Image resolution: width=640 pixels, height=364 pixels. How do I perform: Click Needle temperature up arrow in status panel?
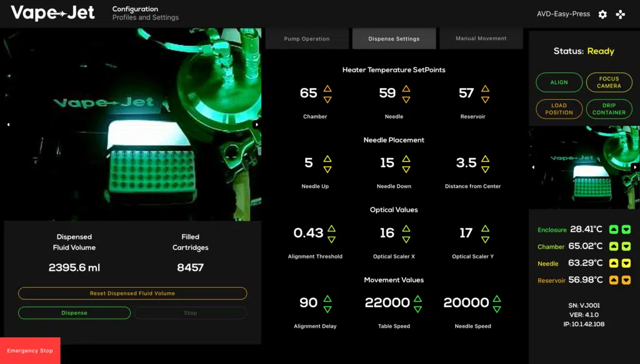(614, 263)
